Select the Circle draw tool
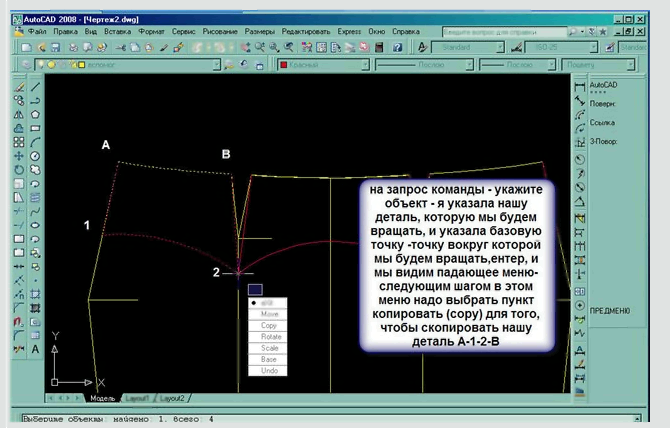The height and width of the screenshot is (428, 670). [x=36, y=157]
